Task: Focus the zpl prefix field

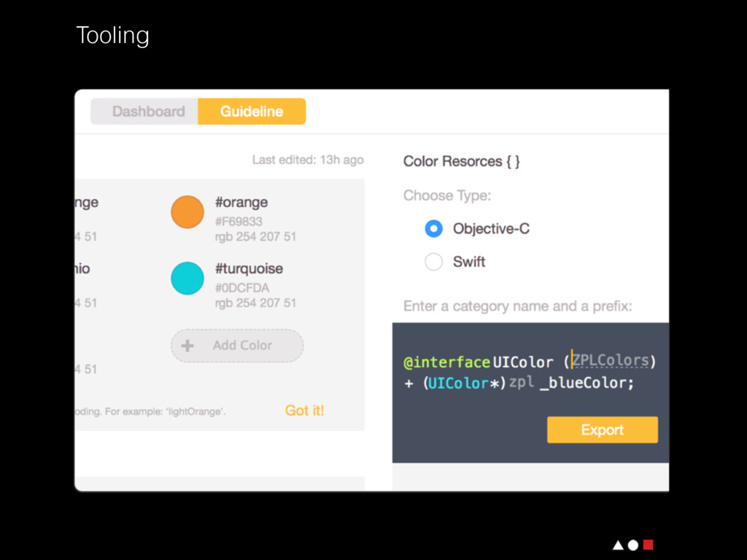Action: click(522, 383)
